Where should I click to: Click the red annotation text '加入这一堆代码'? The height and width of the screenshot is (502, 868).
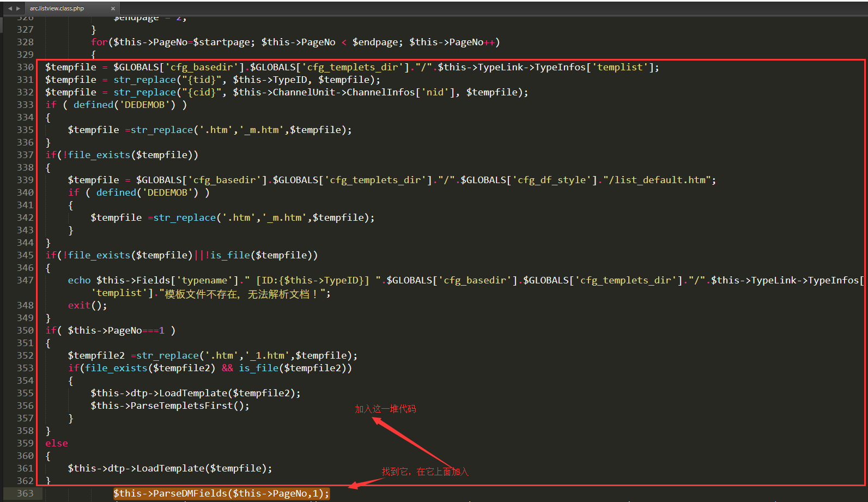[385, 409]
